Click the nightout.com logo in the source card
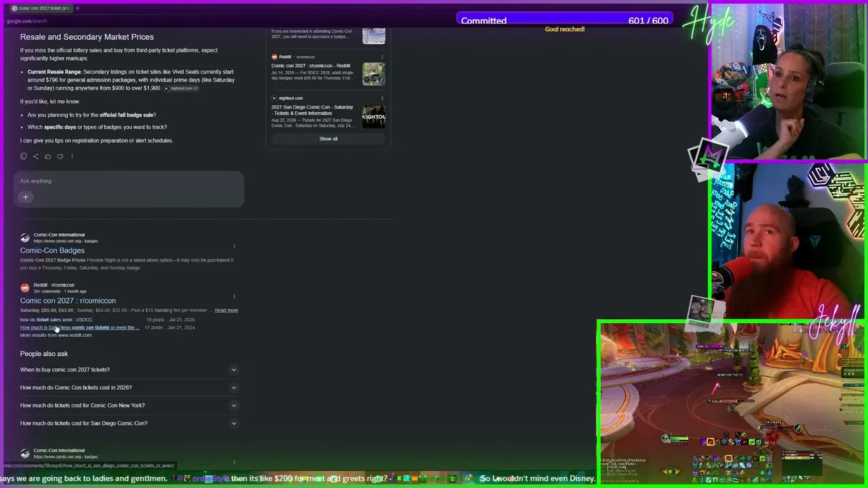Screen dimensions: 868x488 [275, 98]
